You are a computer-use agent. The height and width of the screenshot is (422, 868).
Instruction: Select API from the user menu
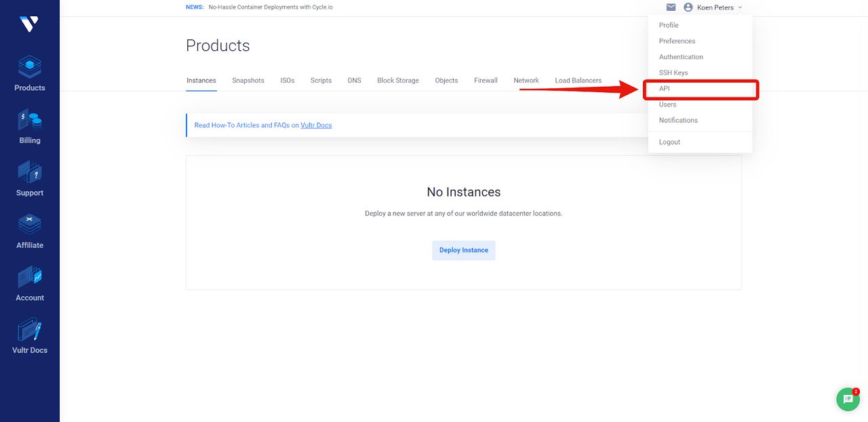click(x=665, y=89)
